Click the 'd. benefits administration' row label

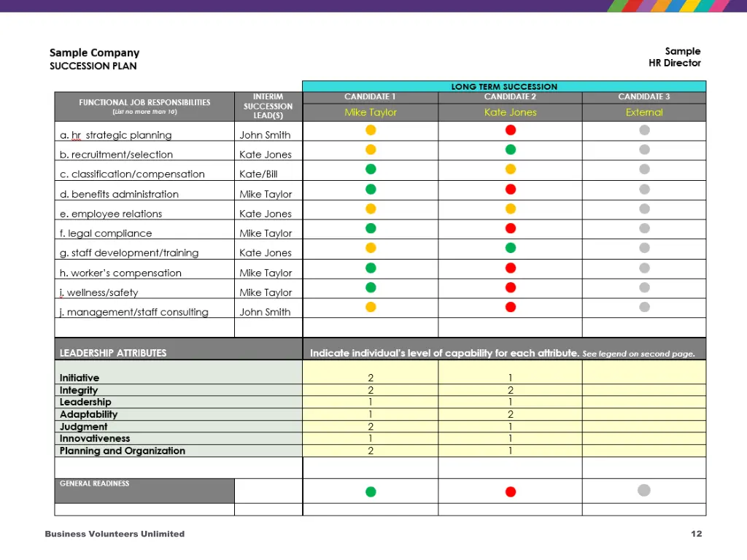(x=119, y=194)
